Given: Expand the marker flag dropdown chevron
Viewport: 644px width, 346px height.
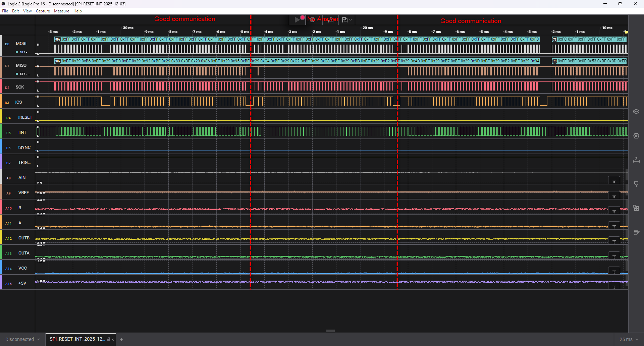Looking at the screenshot, I should 351,20.
